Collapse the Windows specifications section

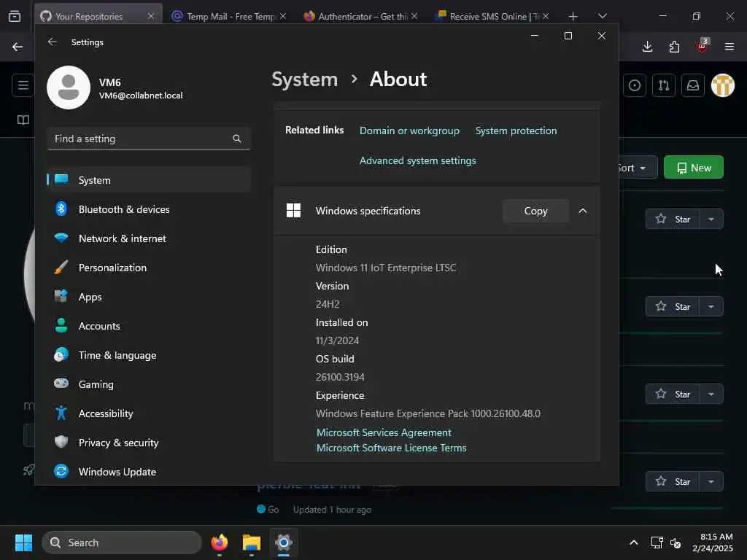click(583, 211)
